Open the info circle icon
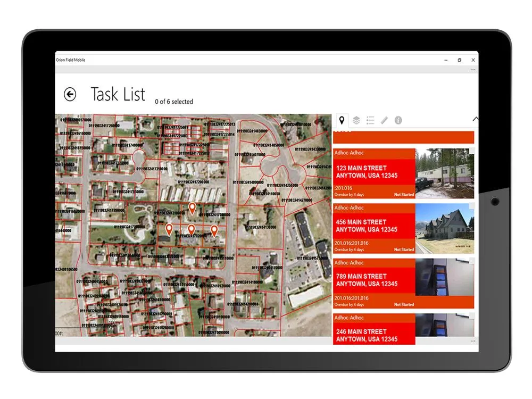This screenshot has width=532, height=399. click(x=398, y=120)
